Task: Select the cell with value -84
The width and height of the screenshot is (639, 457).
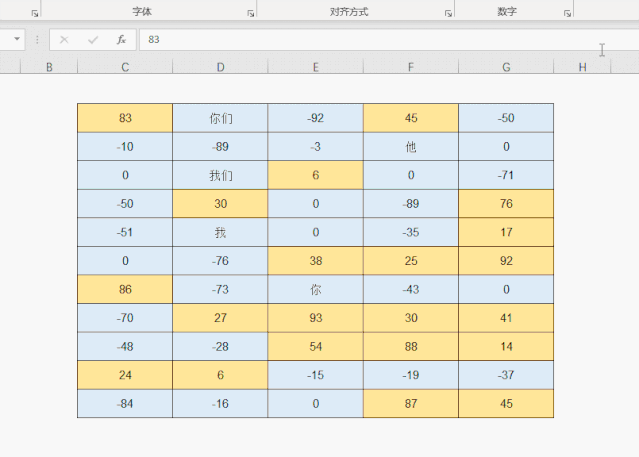Action: (x=125, y=405)
